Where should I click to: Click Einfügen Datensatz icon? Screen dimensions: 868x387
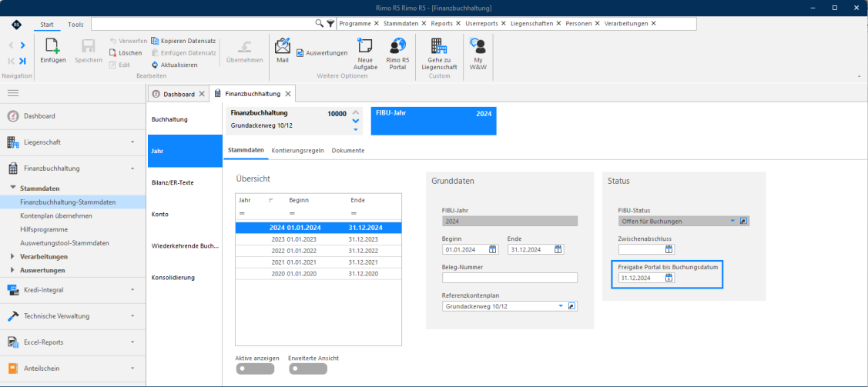[155, 52]
